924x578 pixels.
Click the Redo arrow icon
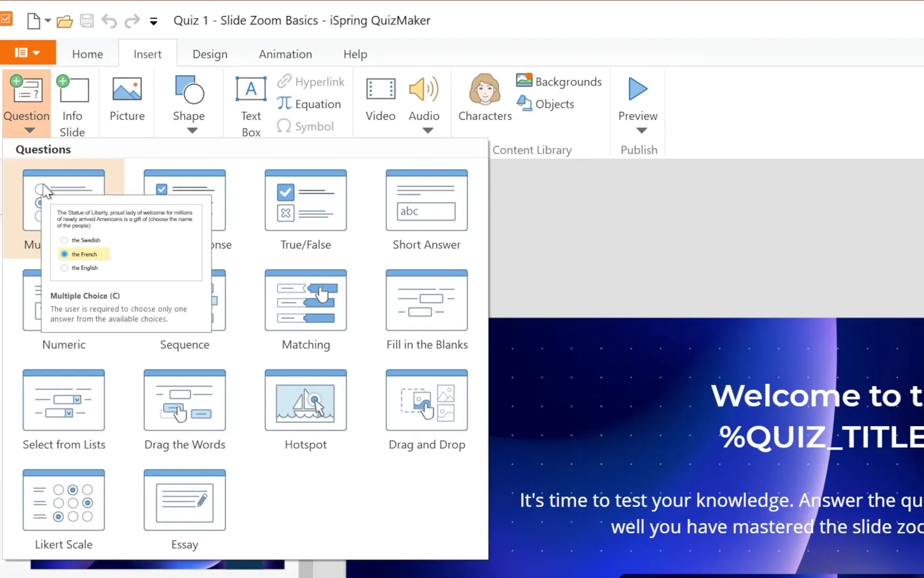click(x=132, y=21)
